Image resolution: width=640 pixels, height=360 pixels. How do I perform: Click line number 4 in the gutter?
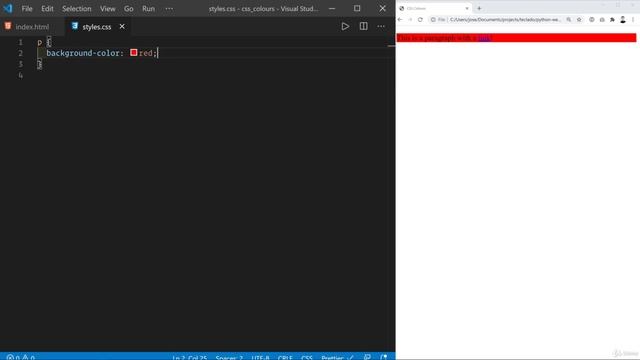tap(20, 75)
